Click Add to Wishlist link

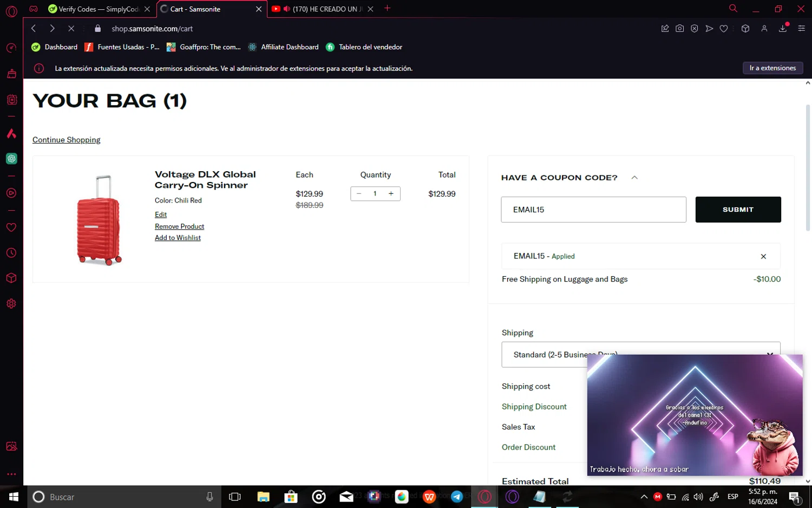[x=178, y=238]
